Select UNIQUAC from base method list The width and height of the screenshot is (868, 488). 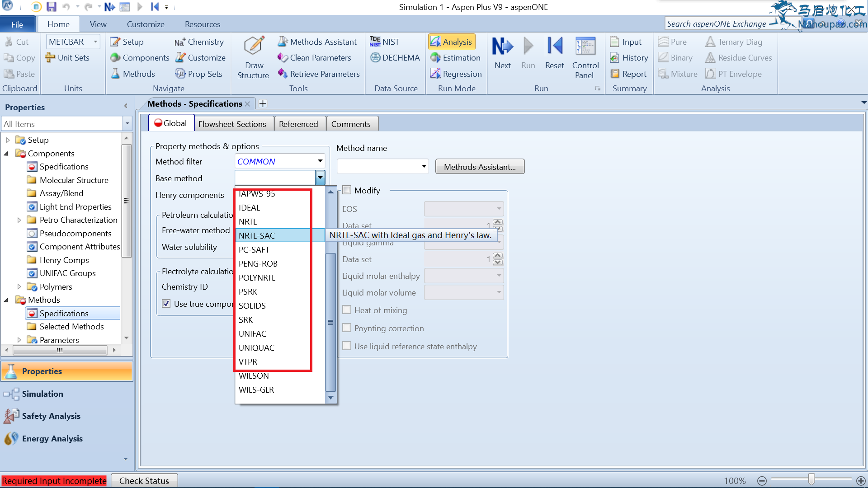pos(280,347)
